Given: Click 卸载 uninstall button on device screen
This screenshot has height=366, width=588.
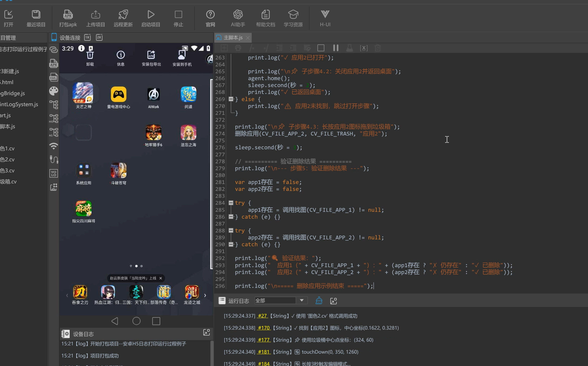Looking at the screenshot, I should point(90,59).
